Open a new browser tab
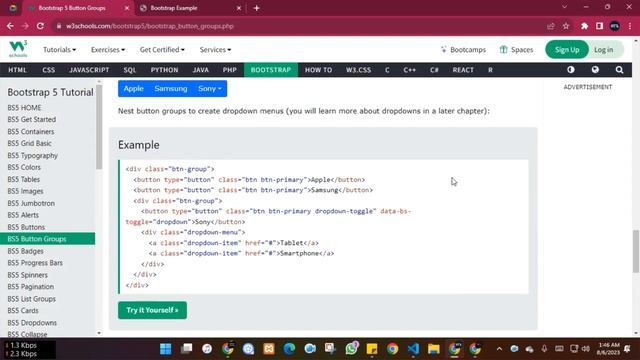Screen dimensions: 640x360 tap(256, 8)
